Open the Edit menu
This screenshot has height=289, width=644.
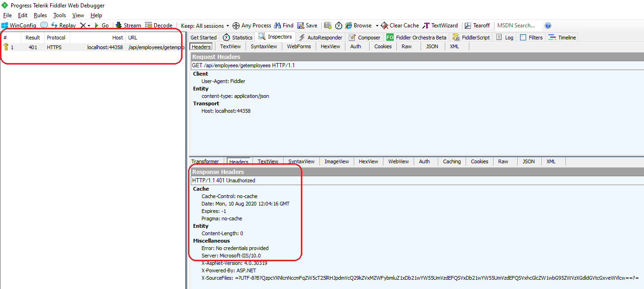coord(23,15)
